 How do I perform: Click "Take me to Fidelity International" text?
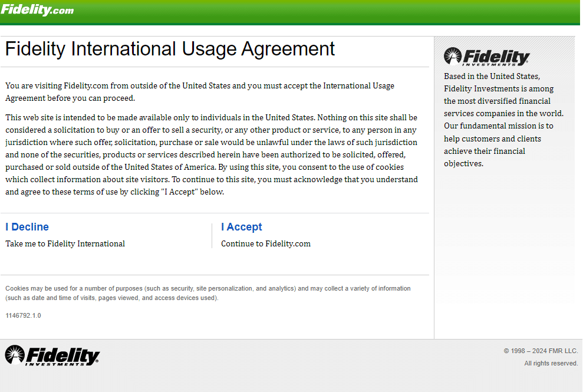coord(65,243)
